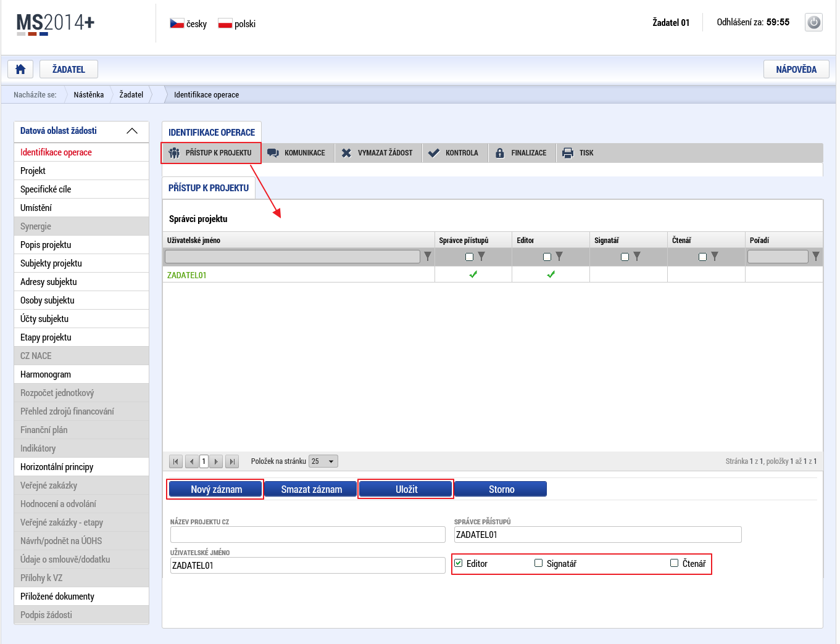Screen dimensions: 840x644
Task: Open Přiložené dokumenty in sidebar
Action: [x=81, y=597]
